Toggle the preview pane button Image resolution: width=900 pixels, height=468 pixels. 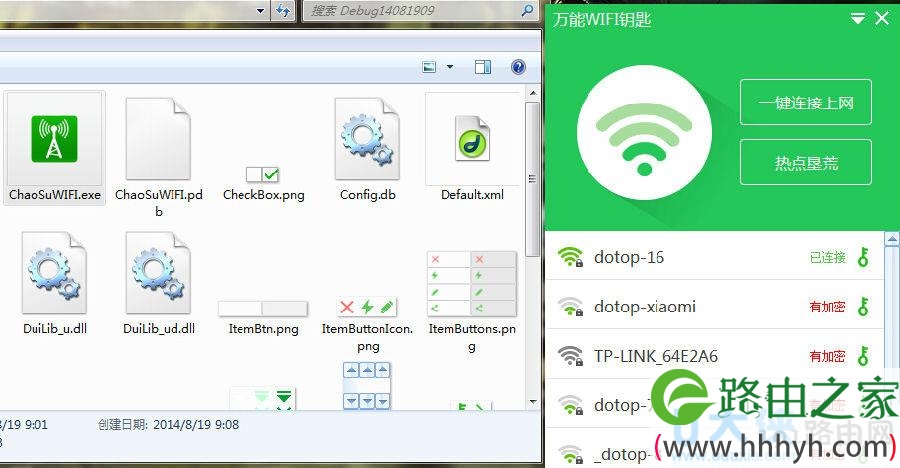pos(483,67)
